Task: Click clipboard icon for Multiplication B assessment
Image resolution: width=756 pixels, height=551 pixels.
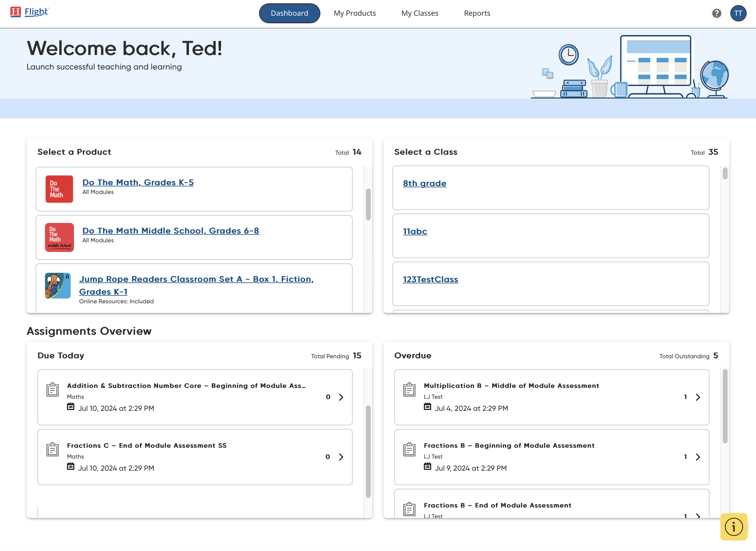Action: [x=409, y=389]
